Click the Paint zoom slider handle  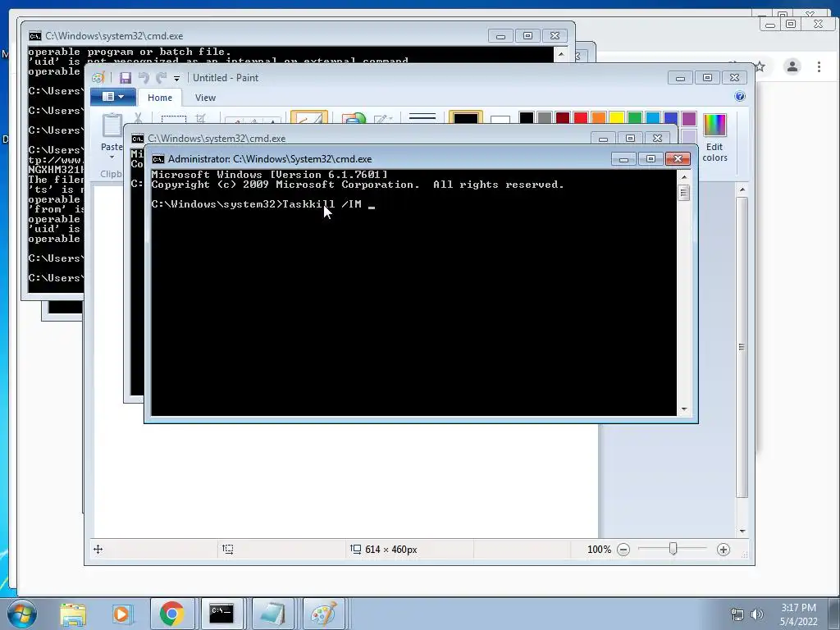pos(673,549)
